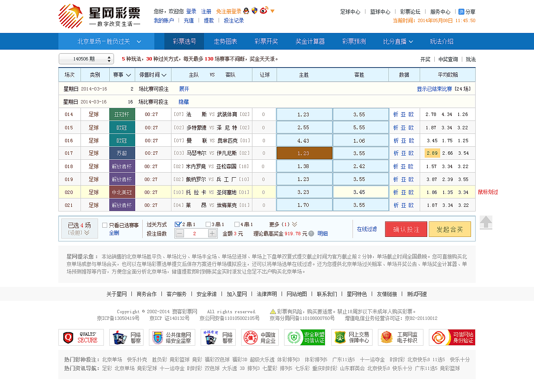The width and height of the screenshot is (534, 392).
Task: Open the 奖金计算器 menu item
Action: click(310, 41)
